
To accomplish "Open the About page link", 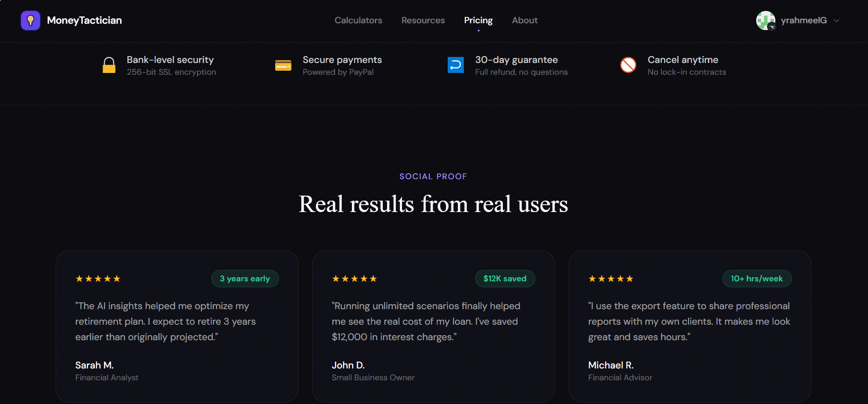I will [525, 21].
